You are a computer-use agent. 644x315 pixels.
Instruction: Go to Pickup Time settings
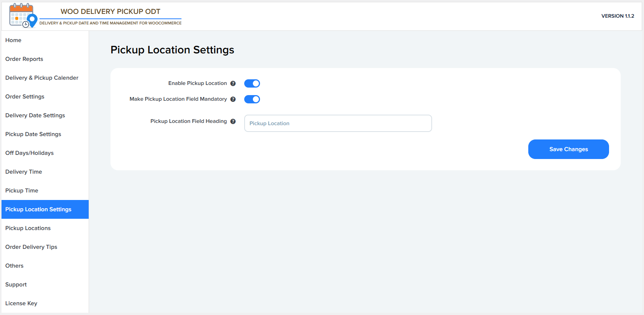22,191
